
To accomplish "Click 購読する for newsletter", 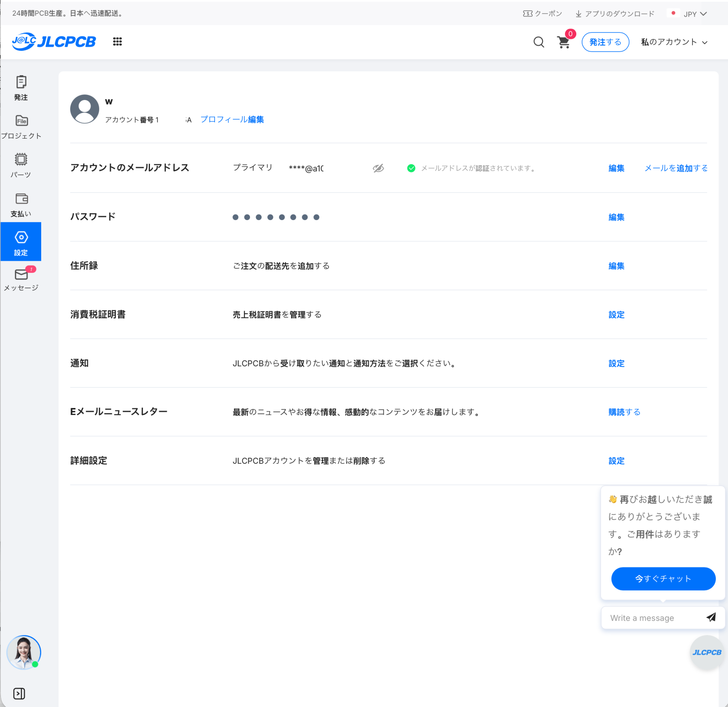I will [624, 412].
